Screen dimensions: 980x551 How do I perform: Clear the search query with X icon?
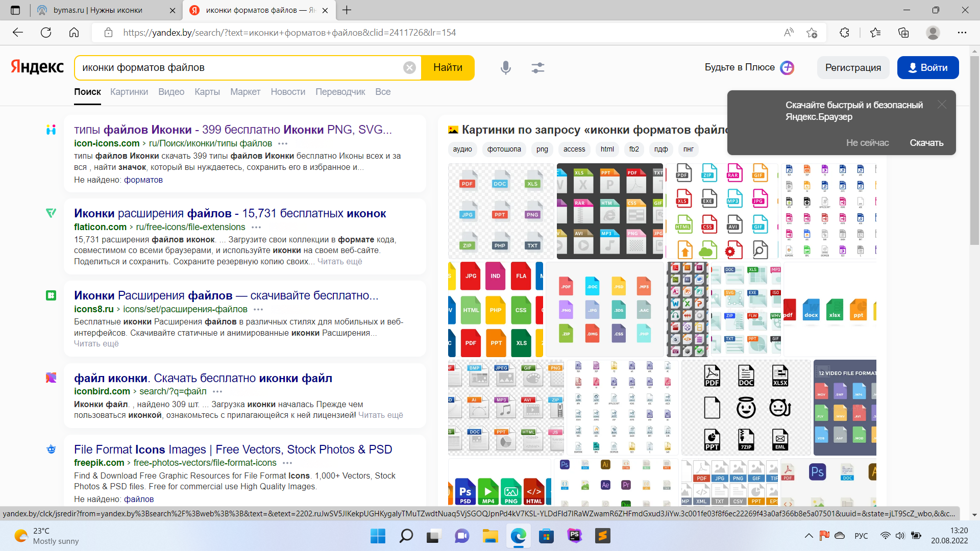[409, 67]
